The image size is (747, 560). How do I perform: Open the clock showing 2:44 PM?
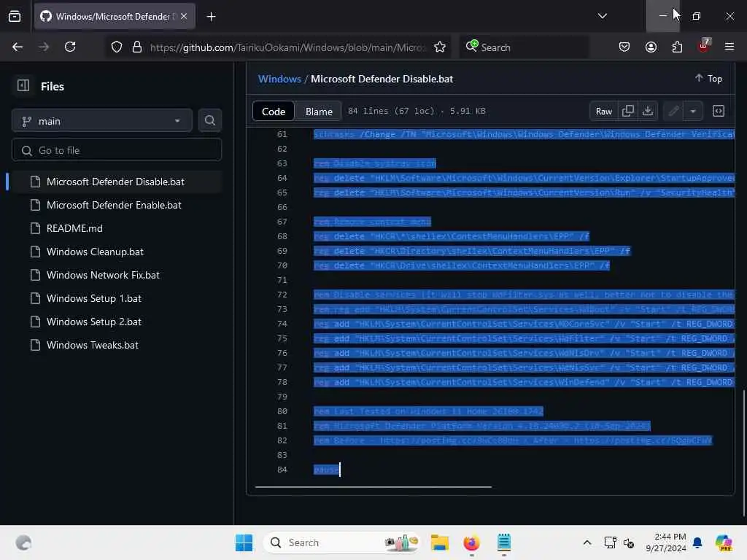(x=665, y=542)
